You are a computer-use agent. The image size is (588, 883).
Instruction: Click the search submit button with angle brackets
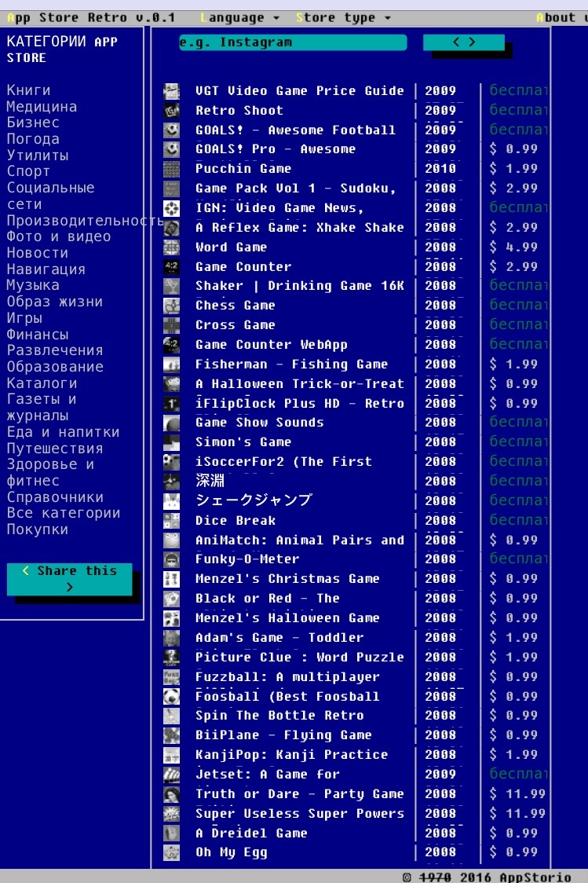[463, 42]
